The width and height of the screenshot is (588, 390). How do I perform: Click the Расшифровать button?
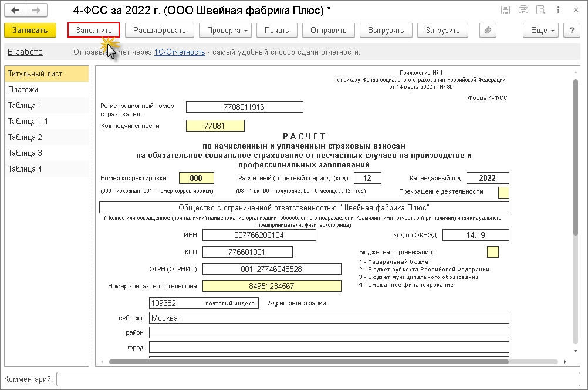[160, 31]
